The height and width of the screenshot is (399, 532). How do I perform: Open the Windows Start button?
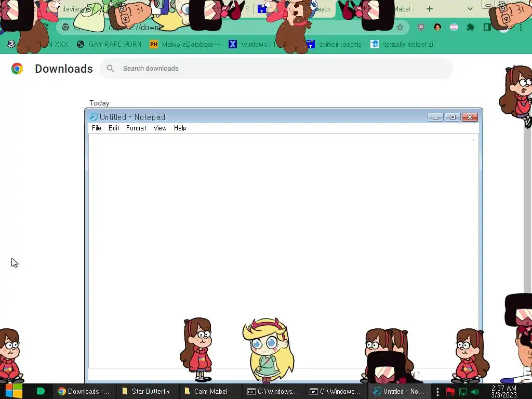(14, 391)
